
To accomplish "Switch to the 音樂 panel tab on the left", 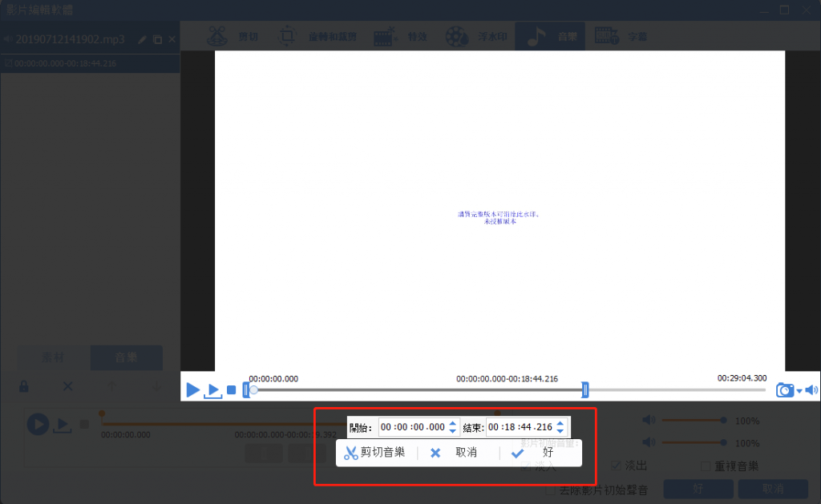I will pos(126,357).
